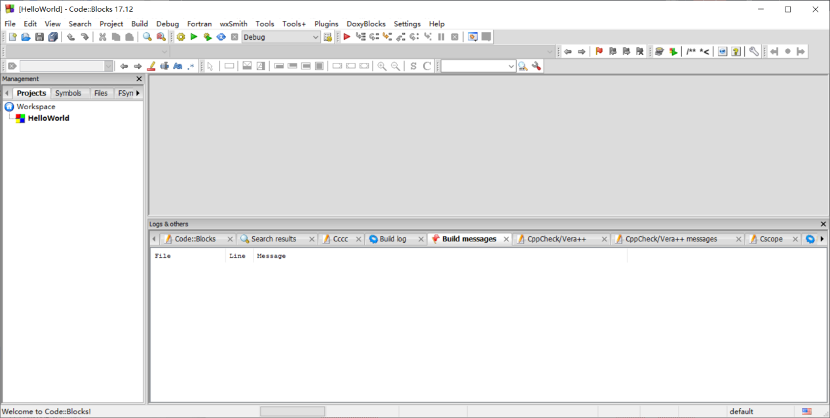830x418 pixels.
Task: Create a new file from toolbar
Action: (x=13, y=37)
